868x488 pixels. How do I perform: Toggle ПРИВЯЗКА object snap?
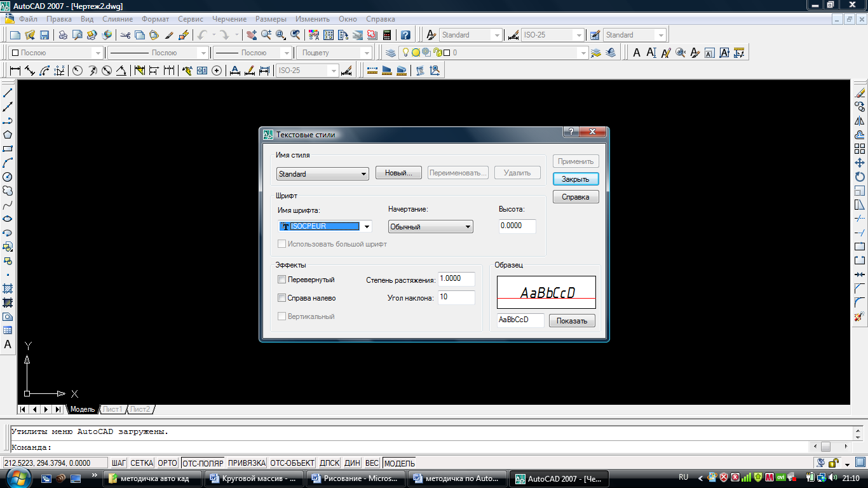247,463
